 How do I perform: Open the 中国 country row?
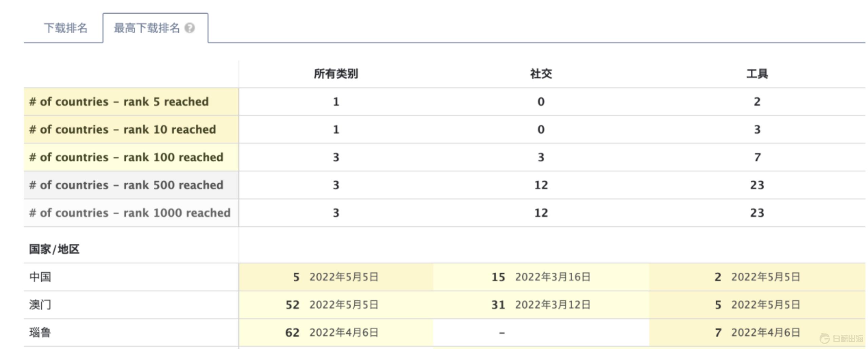tap(40, 277)
